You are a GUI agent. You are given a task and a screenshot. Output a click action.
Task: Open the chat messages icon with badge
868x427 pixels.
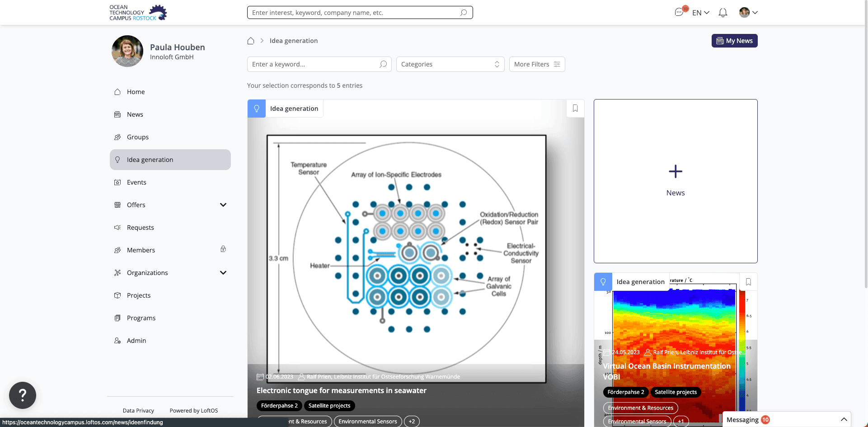click(x=679, y=12)
